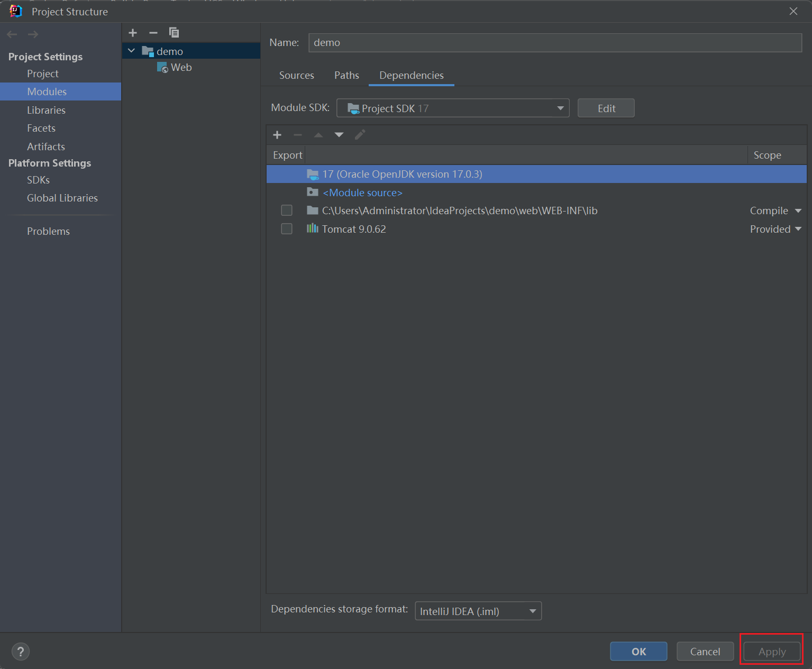
Task: Click the OK button
Action: [638, 652]
